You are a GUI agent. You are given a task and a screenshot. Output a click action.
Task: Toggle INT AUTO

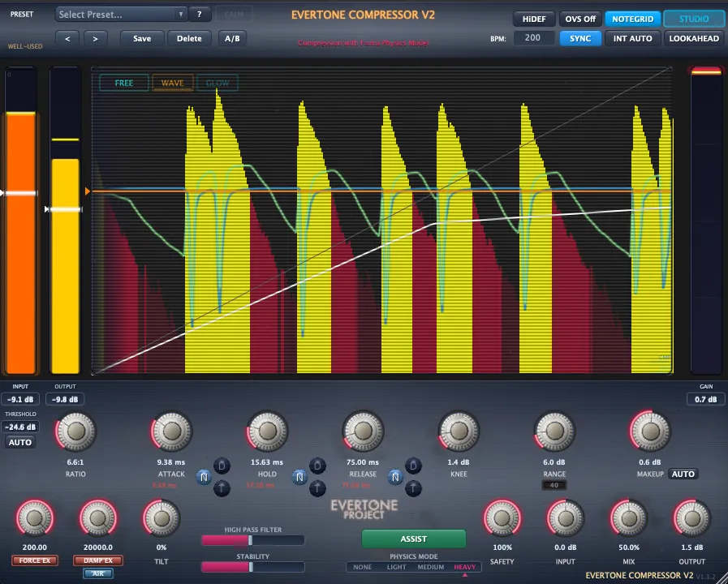point(632,38)
